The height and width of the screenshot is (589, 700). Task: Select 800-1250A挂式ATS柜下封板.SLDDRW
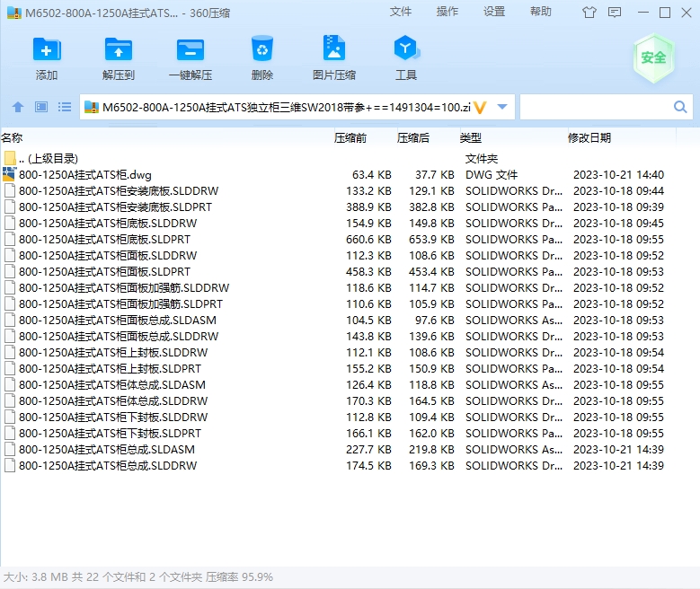pyautogui.click(x=113, y=418)
